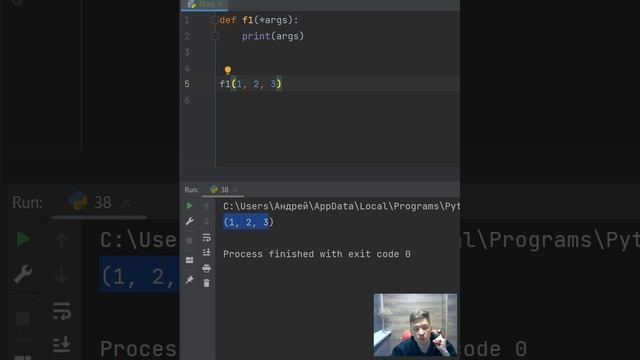This screenshot has width=640, height=360.
Task: Click 'Process finished with exit code 0' text
Action: click(x=317, y=254)
